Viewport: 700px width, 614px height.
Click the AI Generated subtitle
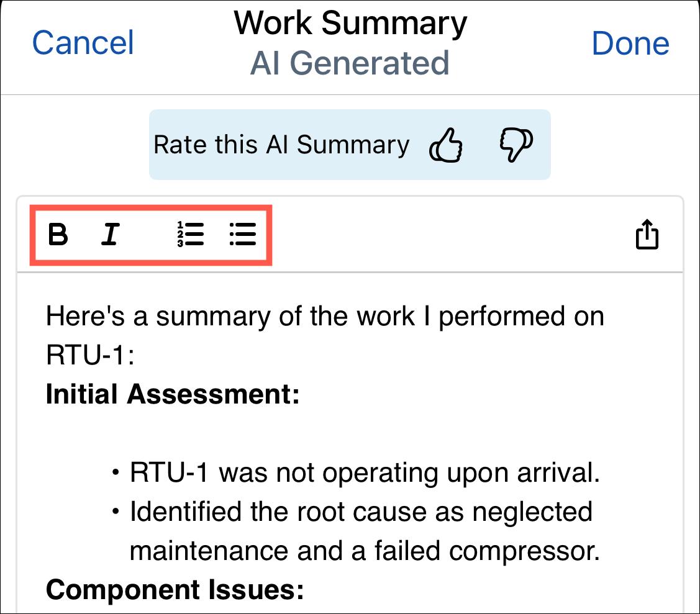[x=350, y=63]
